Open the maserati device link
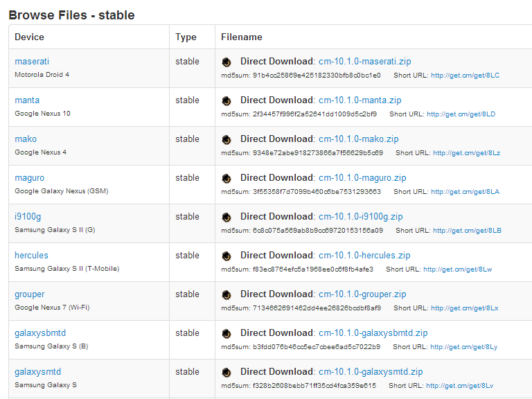The height and width of the screenshot is (399, 532). [x=32, y=62]
